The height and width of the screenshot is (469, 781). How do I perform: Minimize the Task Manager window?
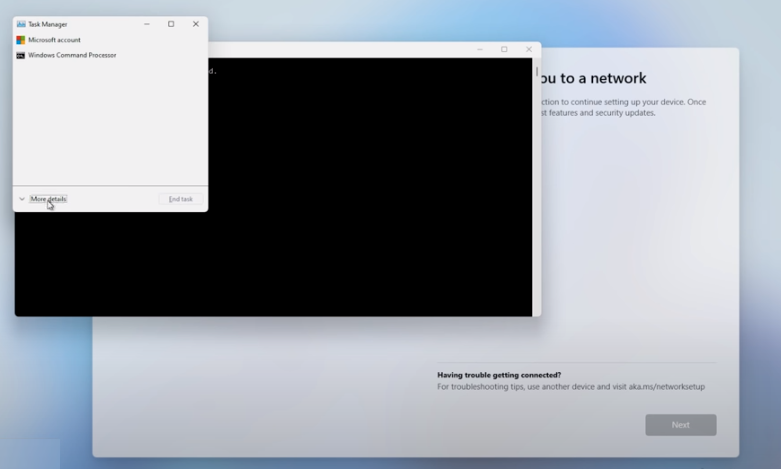(x=146, y=24)
